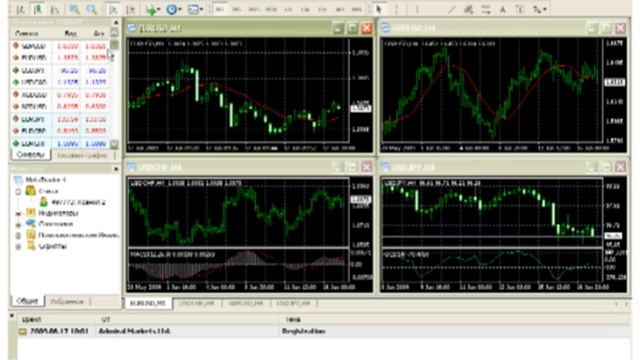Select the text label tool
The width and height of the screenshot is (640, 360).
520,9
